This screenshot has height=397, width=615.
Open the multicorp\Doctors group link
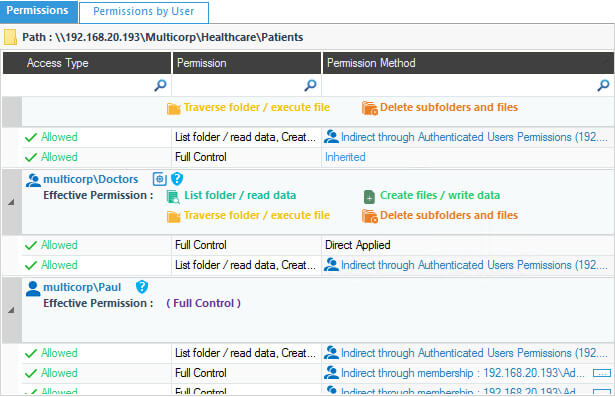point(91,179)
